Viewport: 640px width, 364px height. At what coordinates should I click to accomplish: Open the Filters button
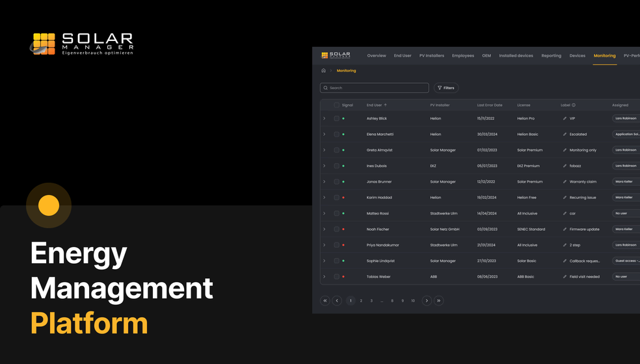446,88
